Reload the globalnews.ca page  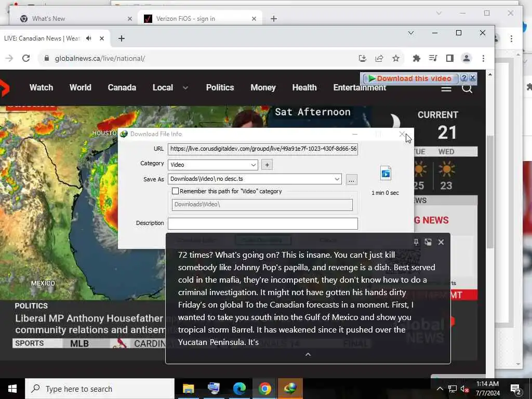(x=26, y=58)
